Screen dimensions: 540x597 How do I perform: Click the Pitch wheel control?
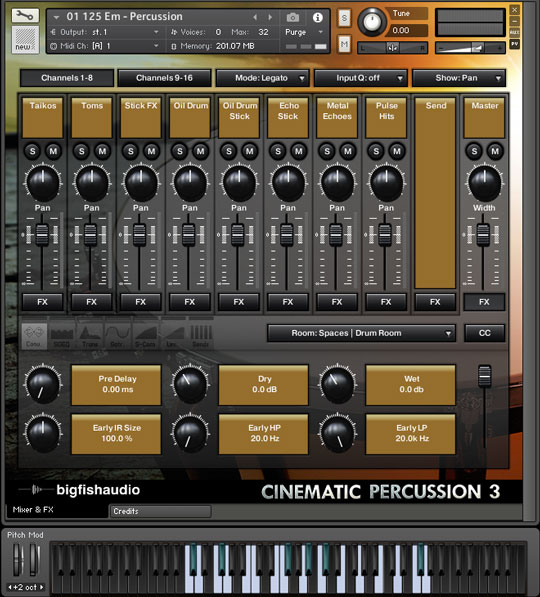coord(18,560)
